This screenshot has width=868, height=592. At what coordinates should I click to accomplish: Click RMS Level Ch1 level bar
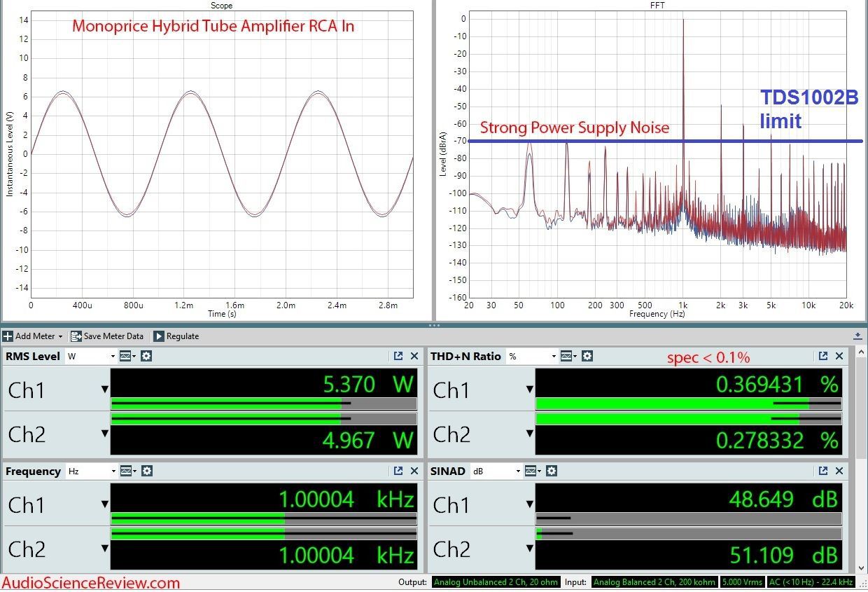tap(264, 404)
